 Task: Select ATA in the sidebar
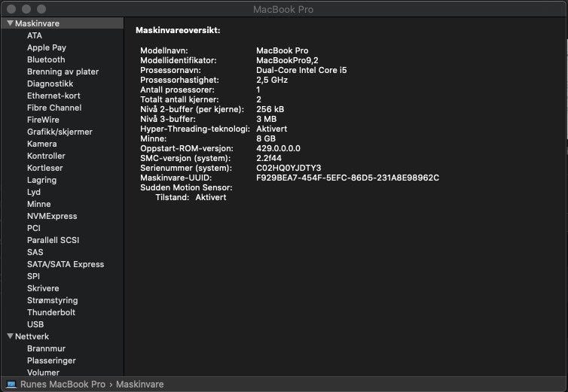click(x=35, y=35)
